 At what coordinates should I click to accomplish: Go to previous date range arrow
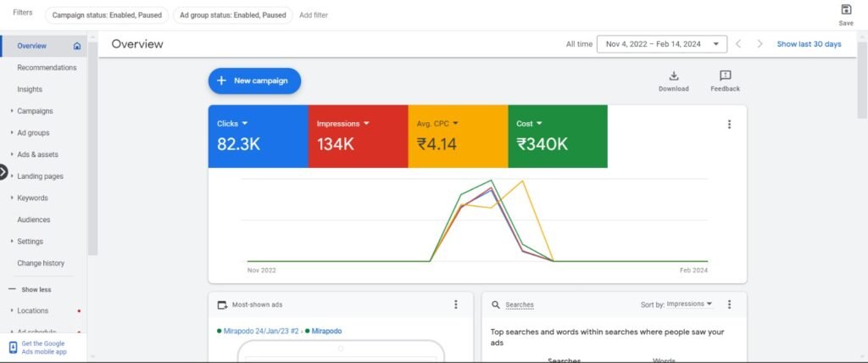pos(738,44)
